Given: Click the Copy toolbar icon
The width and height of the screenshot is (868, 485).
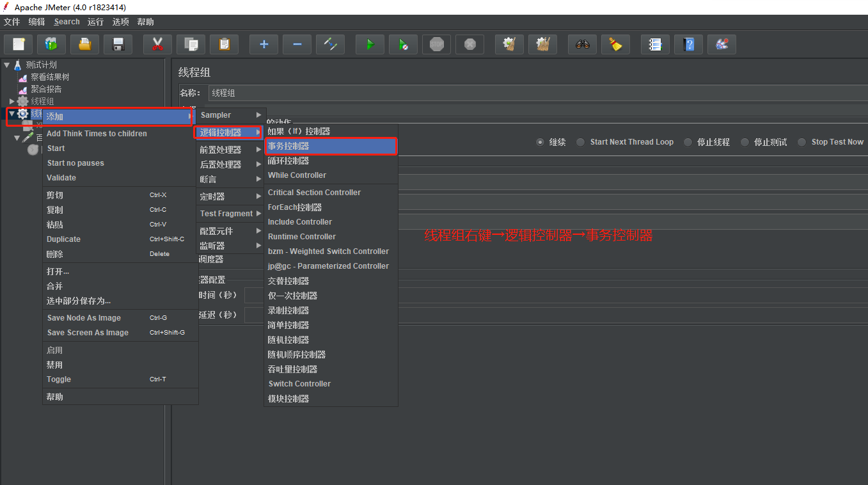Looking at the screenshot, I should point(191,44).
